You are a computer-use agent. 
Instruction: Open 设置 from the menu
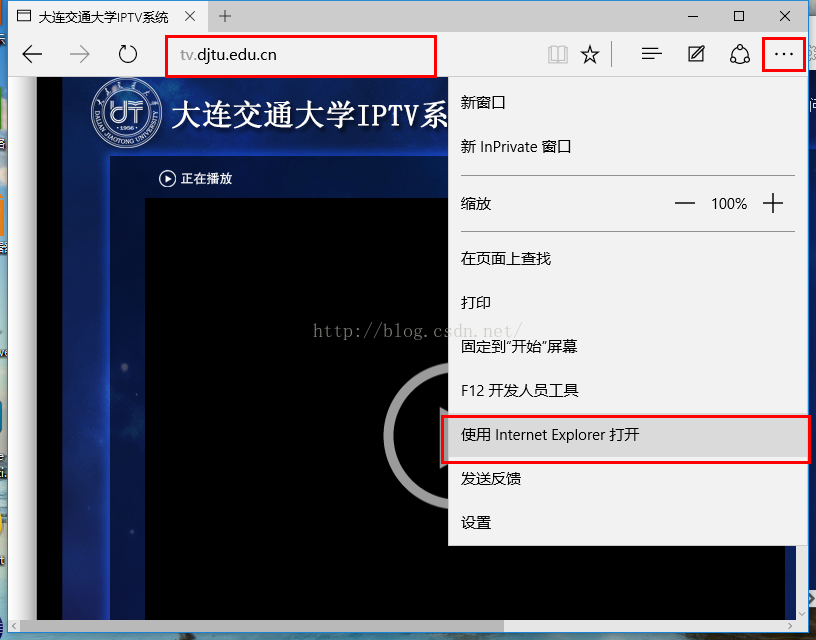[x=628, y=522]
